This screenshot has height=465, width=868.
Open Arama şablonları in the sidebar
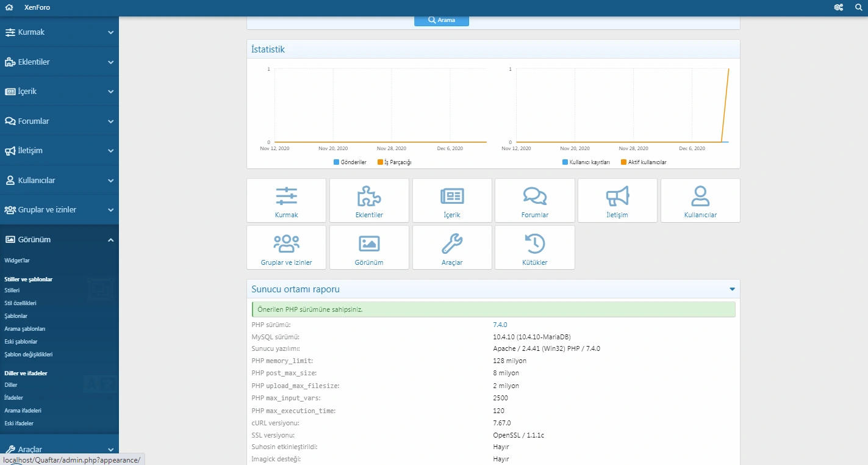[x=25, y=329]
